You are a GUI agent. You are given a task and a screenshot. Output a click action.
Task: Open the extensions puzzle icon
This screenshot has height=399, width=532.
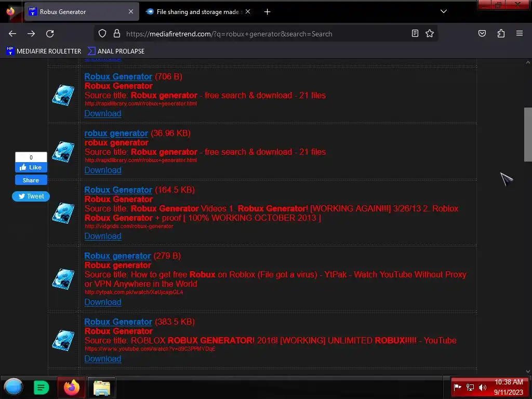(x=501, y=33)
